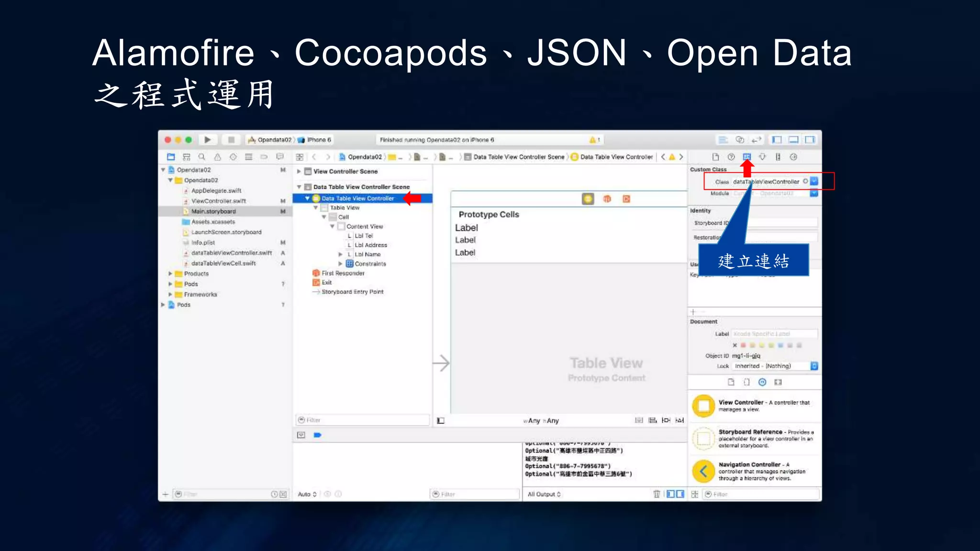Open dataTableViewController.swift file
980x551 pixels.
click(x=232, y=253)
